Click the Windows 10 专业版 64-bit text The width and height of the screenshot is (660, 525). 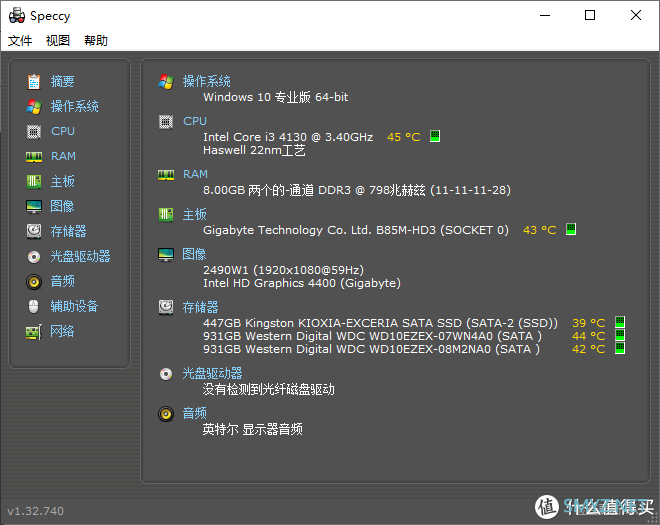click(x=276, y=97)
